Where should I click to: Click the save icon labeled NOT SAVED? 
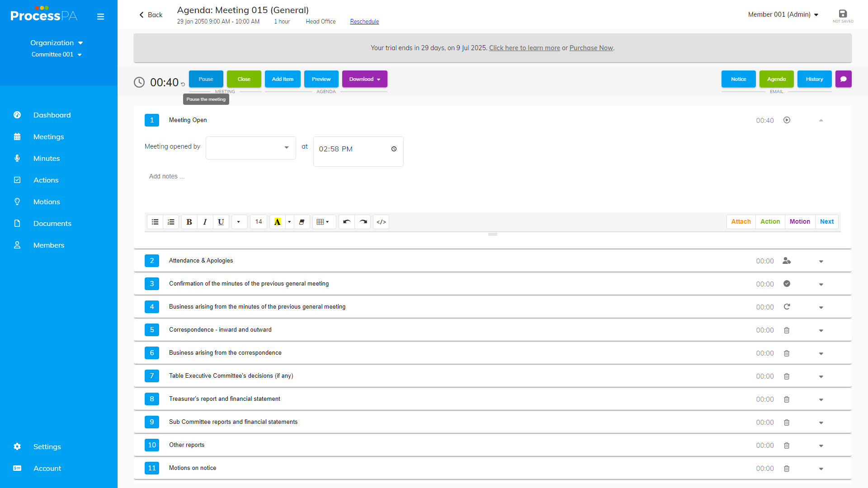click(x=843, y=14)
